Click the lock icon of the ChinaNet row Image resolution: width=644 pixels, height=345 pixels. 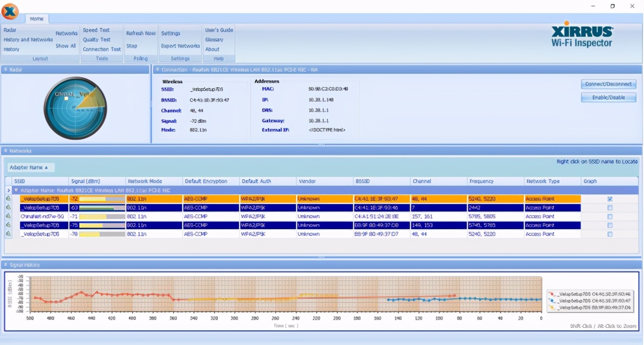(8, 217)
